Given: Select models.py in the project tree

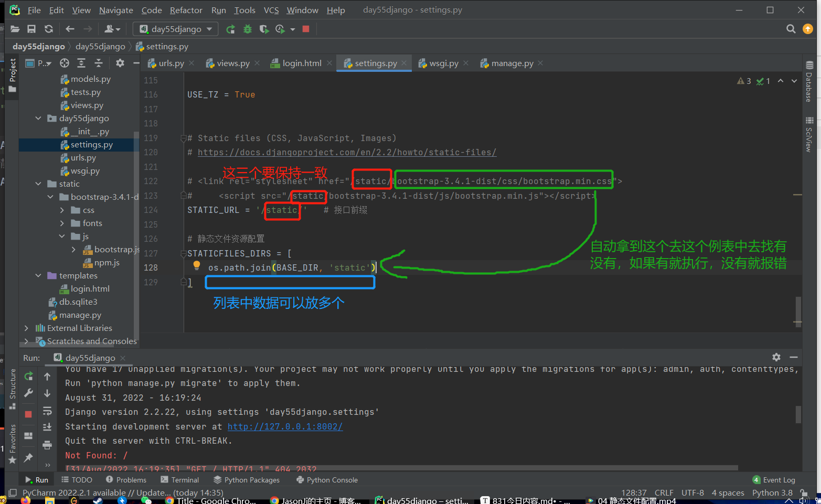Looking at the screenshot, I should tap(91, 79).
